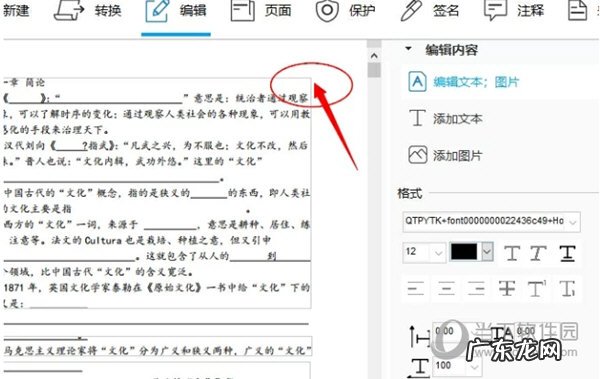Click the scrollbar up arrow
Screen dimensions: 600x379
[374, 56]
